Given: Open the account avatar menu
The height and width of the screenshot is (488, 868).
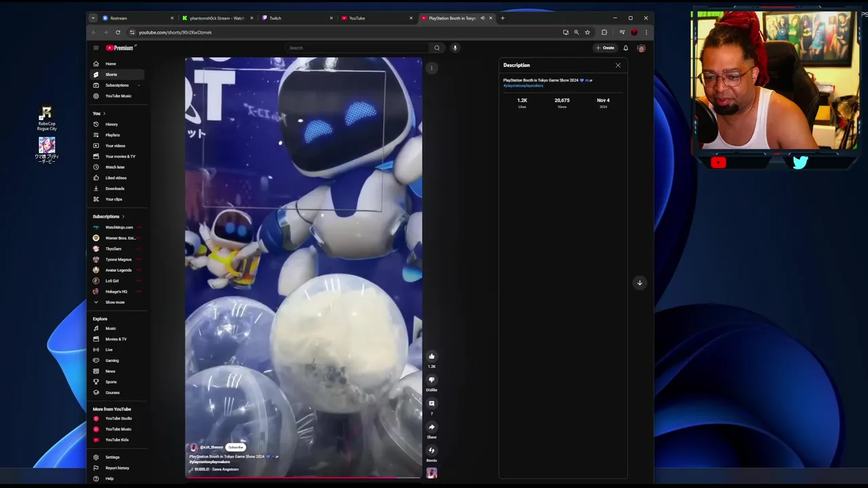Looking at the screenshot, I should (x=641, y=48).
